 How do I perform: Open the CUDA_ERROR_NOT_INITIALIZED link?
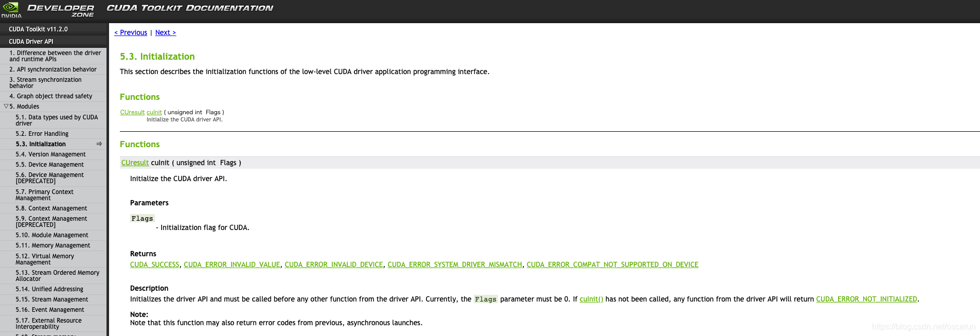tap(867, 299)
